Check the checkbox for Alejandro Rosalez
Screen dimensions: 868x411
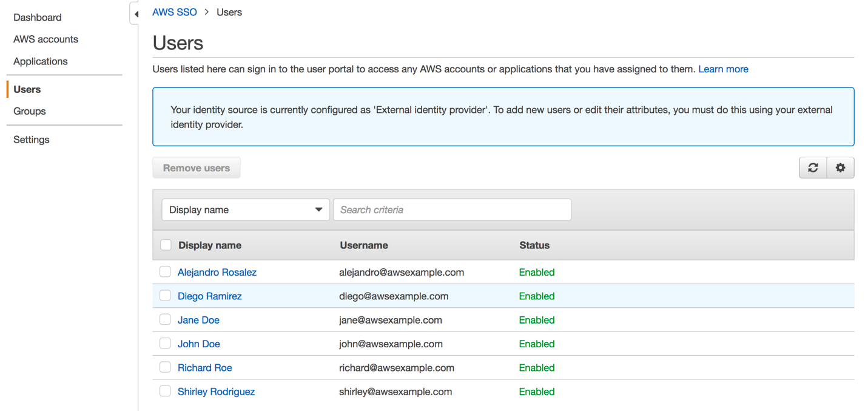tap(165, 271)
